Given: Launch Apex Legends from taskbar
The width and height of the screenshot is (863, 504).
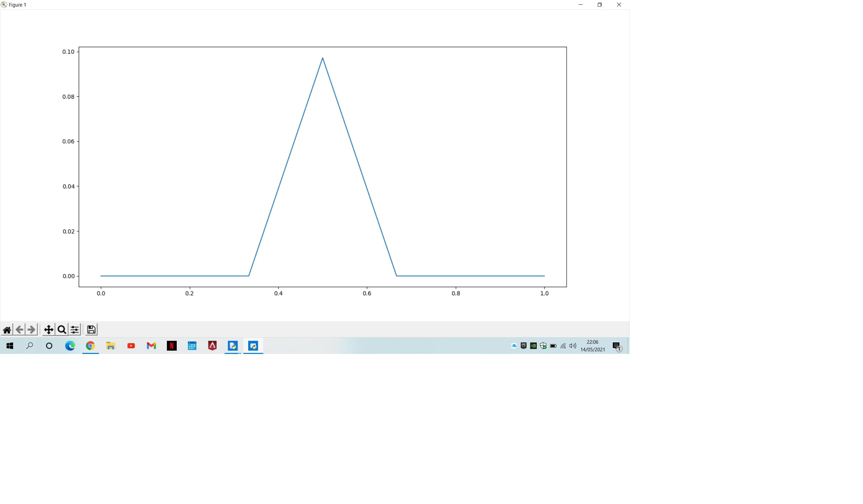Looking at the screenshot, I should [212, 346].
